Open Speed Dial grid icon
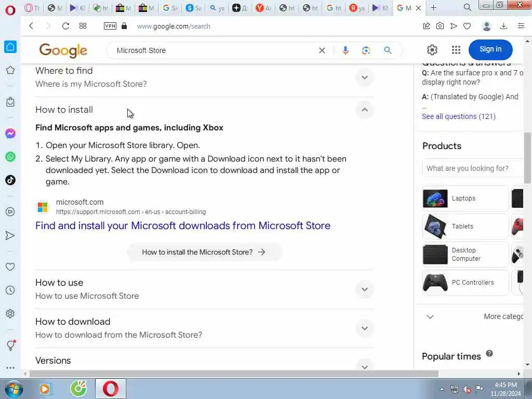Screen dimensions: 532x399 pos(83,26)
